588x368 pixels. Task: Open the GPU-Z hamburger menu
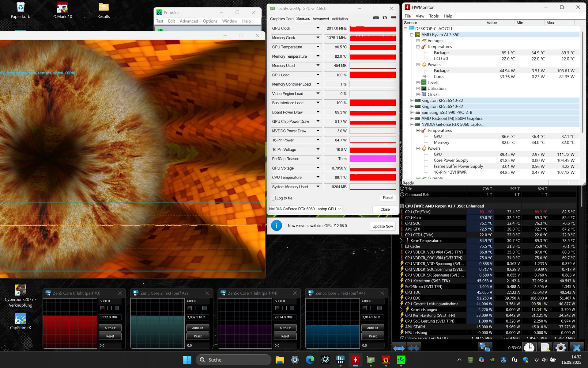pos(394,18)
